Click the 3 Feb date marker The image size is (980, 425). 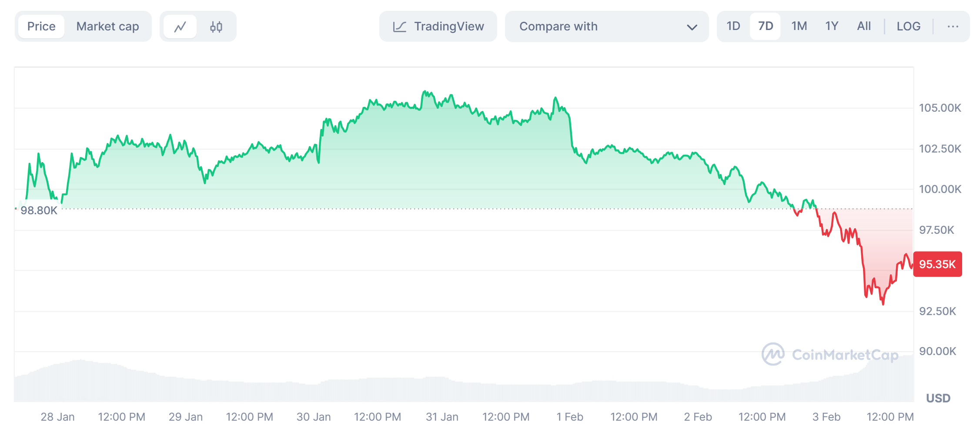[x=826, y=417]
